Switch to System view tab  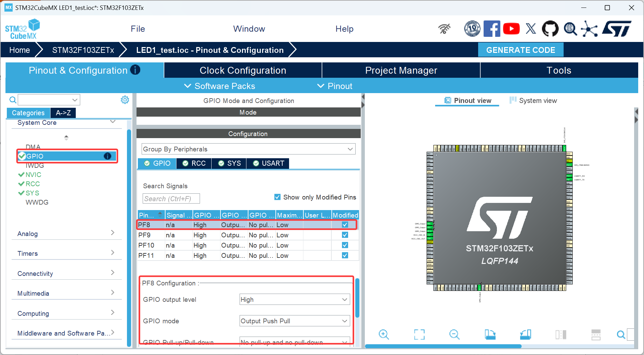533,101
